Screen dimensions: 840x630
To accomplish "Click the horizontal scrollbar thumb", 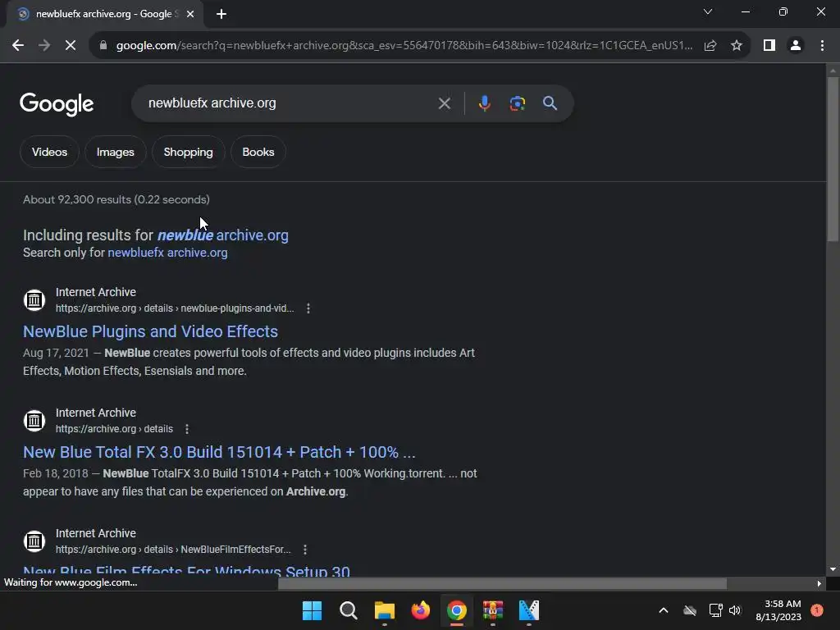I will click(x=502, y=583).
